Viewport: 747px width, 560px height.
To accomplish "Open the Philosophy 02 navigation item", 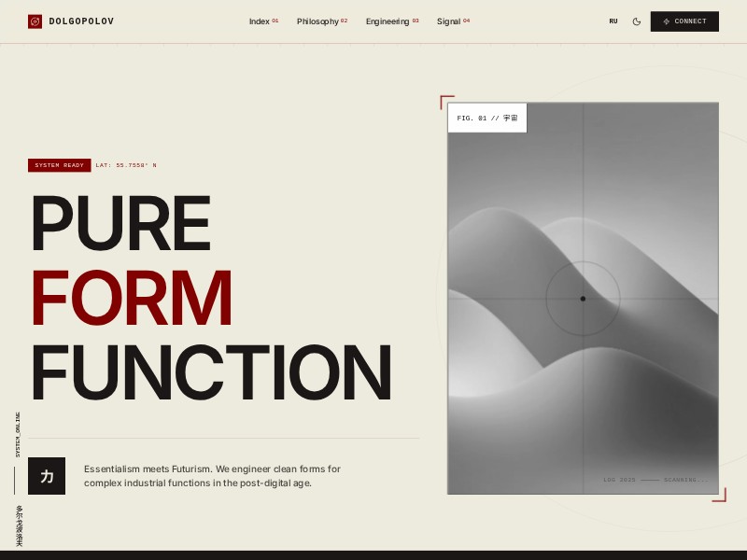I will tap(318, 21).
